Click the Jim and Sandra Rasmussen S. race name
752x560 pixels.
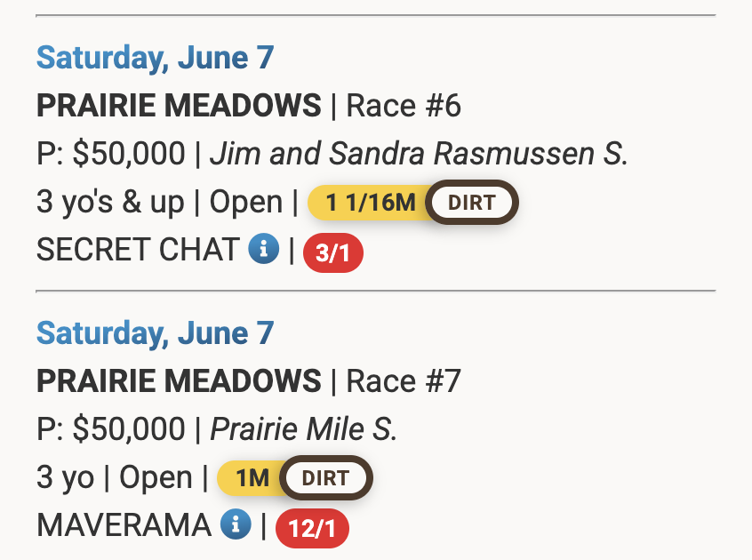coord(419,155)
